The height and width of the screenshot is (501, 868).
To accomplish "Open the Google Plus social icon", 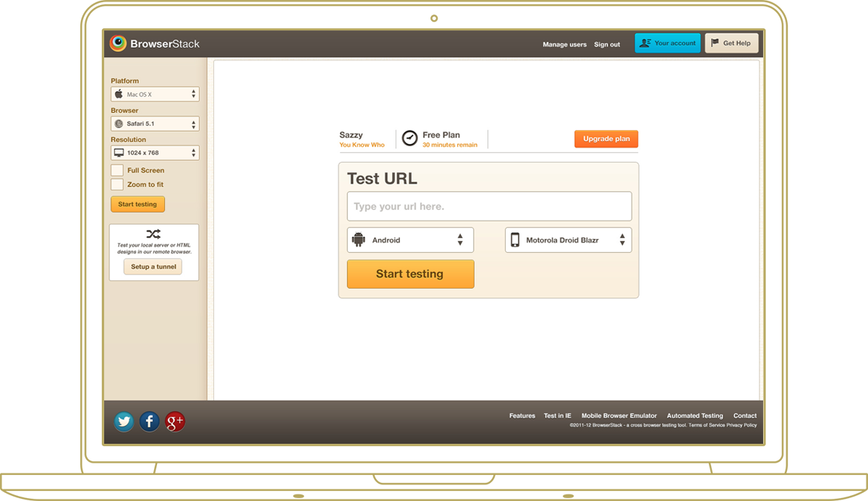I will tap(175, 421).
